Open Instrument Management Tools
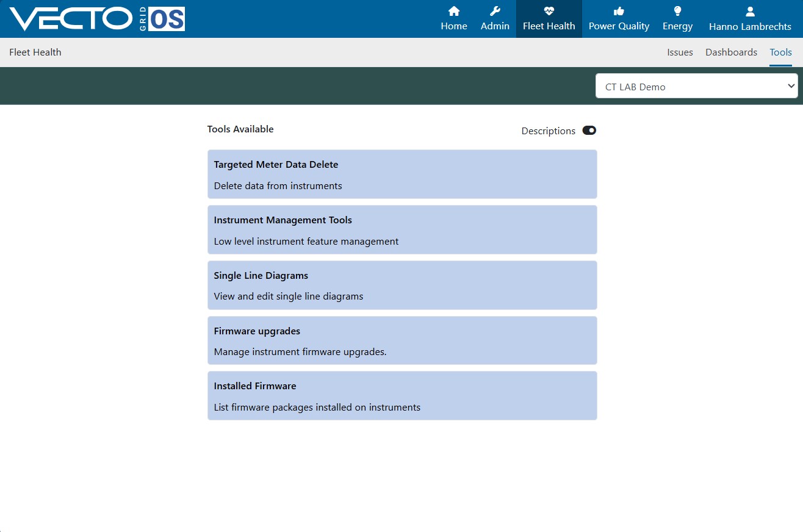The height and width of the screenshot is (532, 803). point(402,229)
